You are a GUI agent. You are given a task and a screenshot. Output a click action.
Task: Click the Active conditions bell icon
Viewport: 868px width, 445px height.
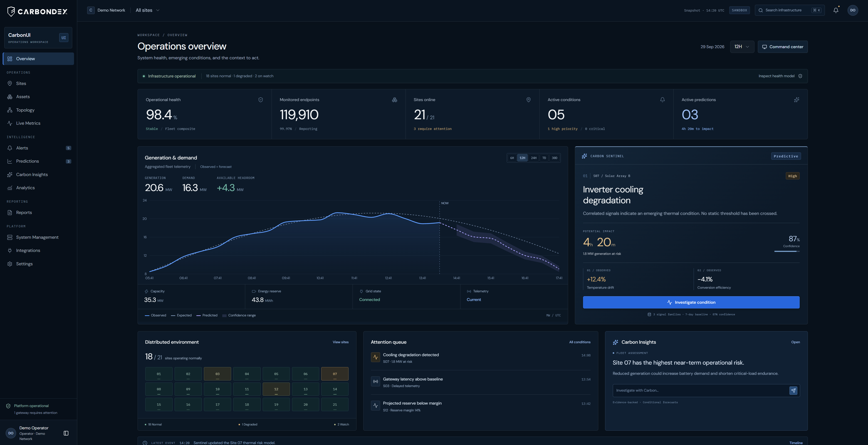pos(663,100)
